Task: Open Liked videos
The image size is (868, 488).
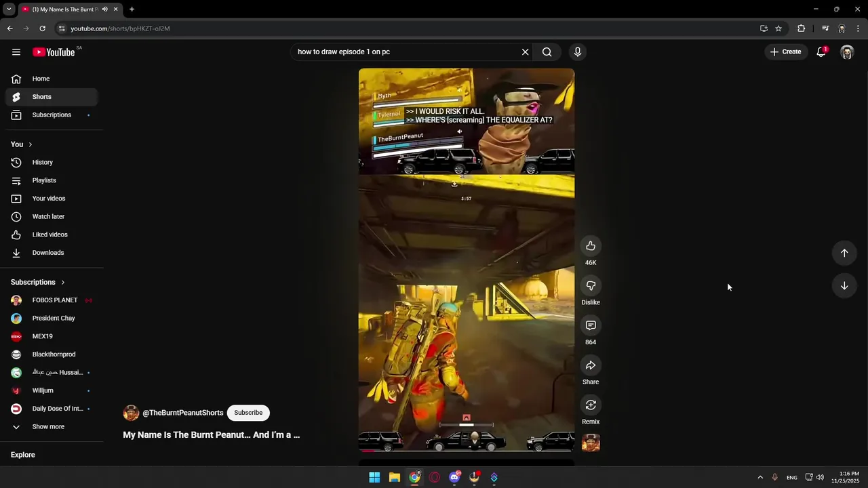Action: (x=52, y=235)
